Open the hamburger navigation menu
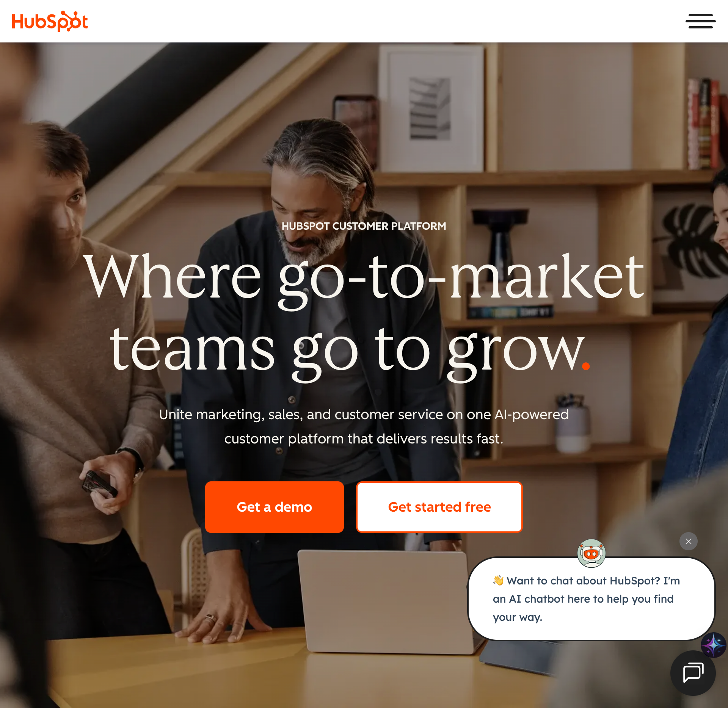The height and width of the screenshot is (708, 728). 700,21
